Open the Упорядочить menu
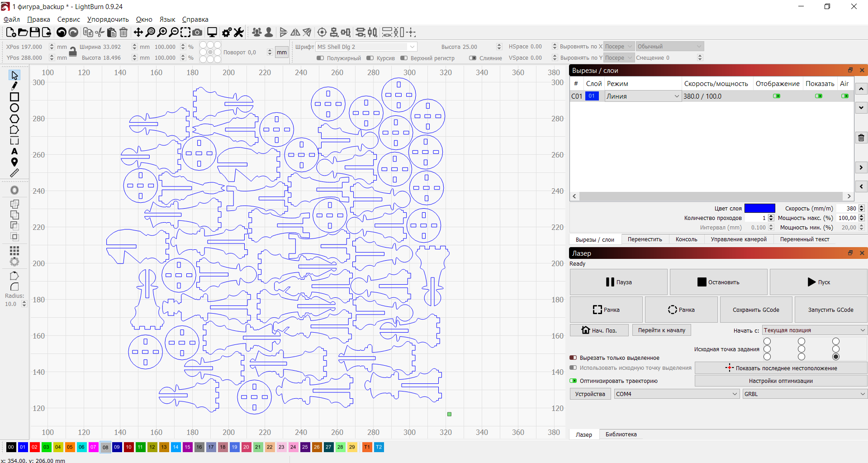This screenshot has height=463, width=868. pyautogui.click(x=108, y=19)
